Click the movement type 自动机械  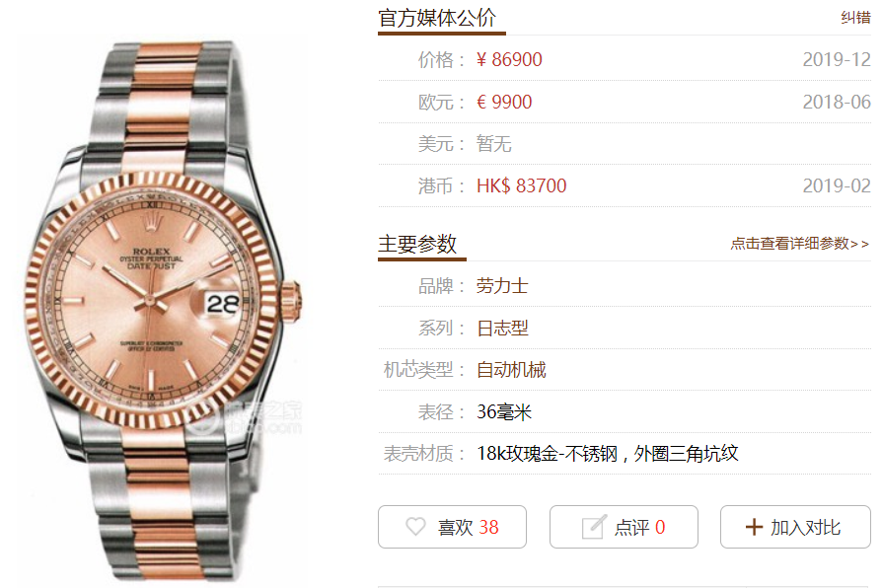pyautogui.click(x=511, y=370)
